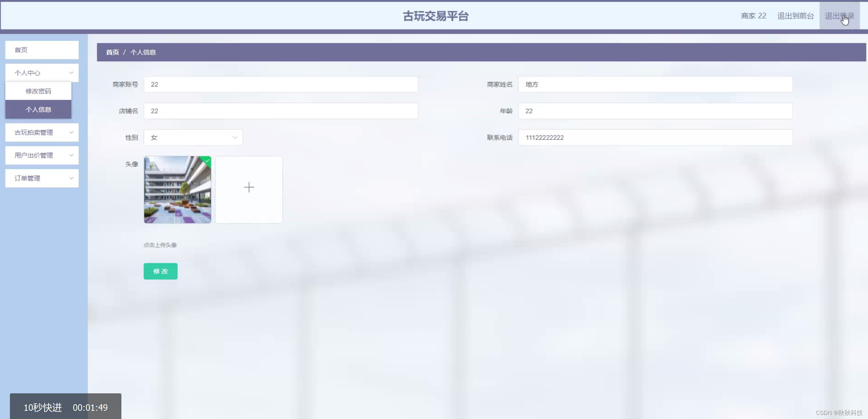Click the 商家账号 input field

[x=280, y=84]
